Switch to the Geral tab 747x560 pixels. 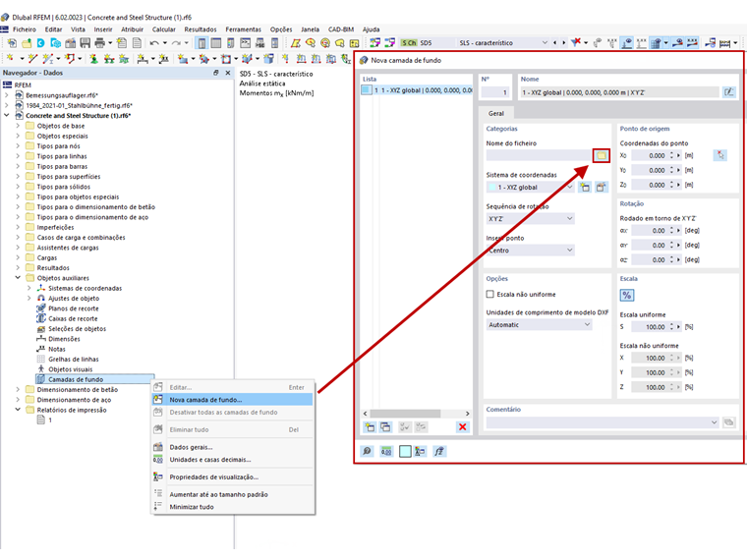[496, 113]
